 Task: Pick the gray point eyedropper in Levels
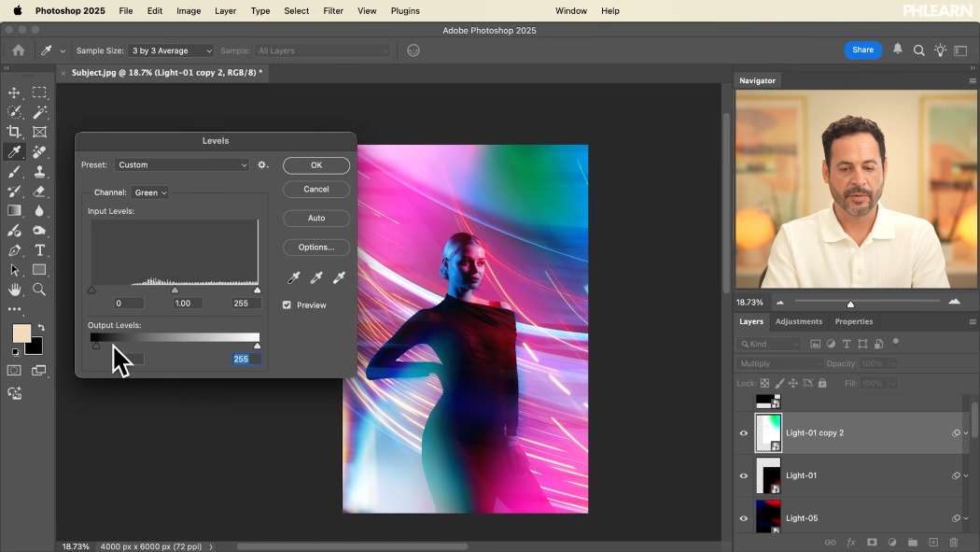316,277
